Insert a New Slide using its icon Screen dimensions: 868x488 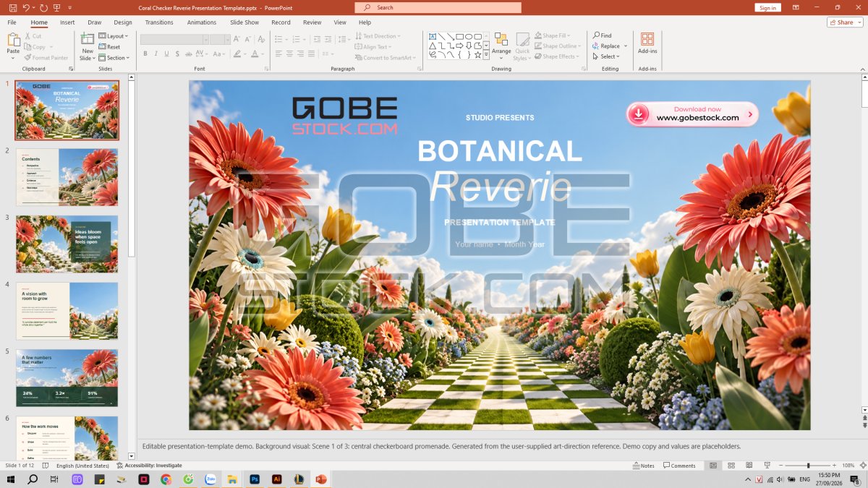pos(88,40)
